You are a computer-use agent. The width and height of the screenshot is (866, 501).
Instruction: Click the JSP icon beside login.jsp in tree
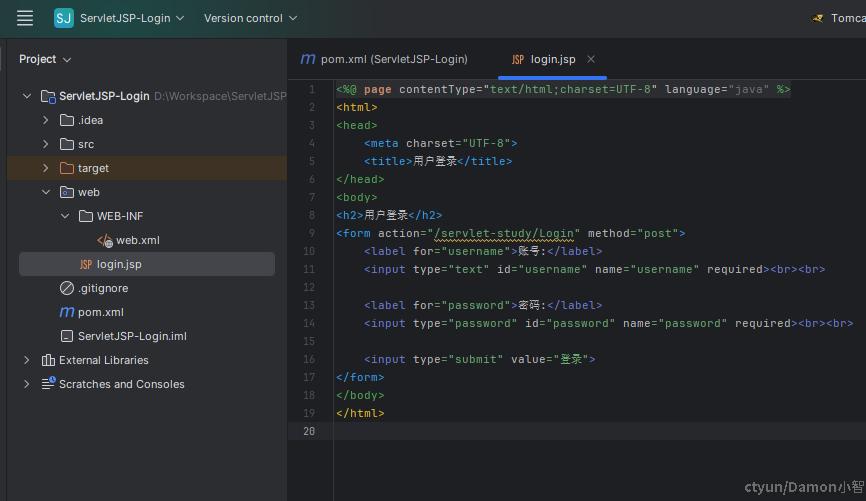pyautogui.click(x=86, y=265)
